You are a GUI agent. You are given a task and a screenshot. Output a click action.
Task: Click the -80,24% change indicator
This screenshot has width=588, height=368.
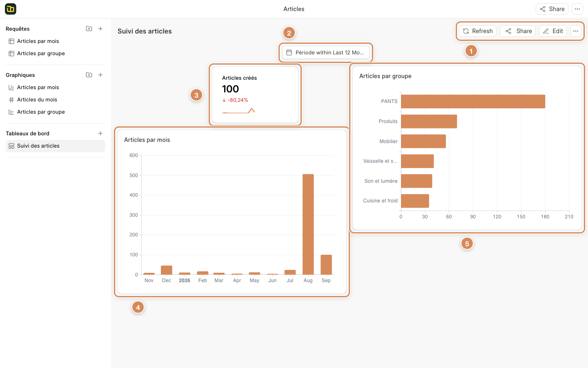coord(235,100)
